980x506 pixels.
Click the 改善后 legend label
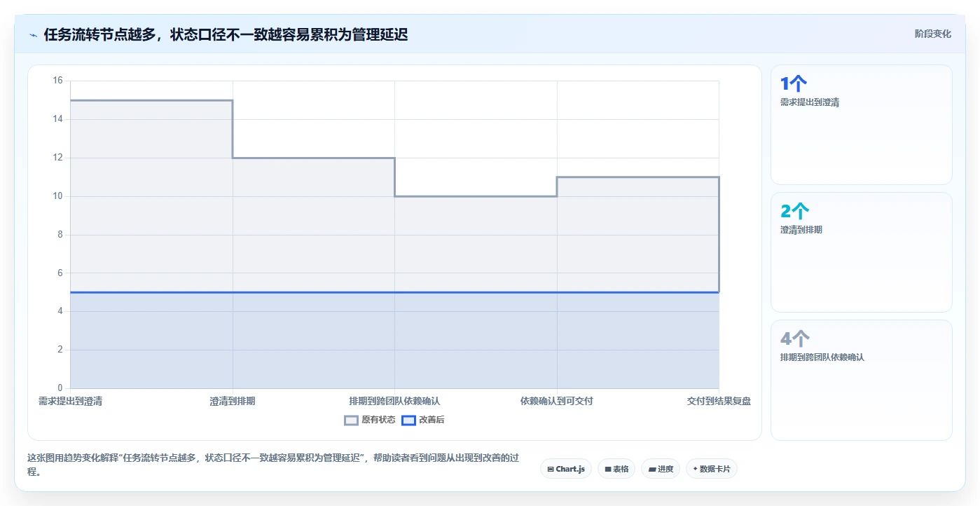432,420
